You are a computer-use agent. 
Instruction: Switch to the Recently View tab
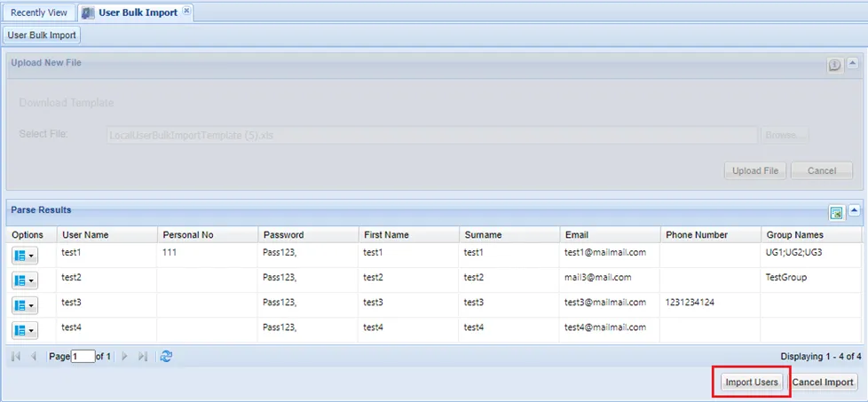click(39, 12)
